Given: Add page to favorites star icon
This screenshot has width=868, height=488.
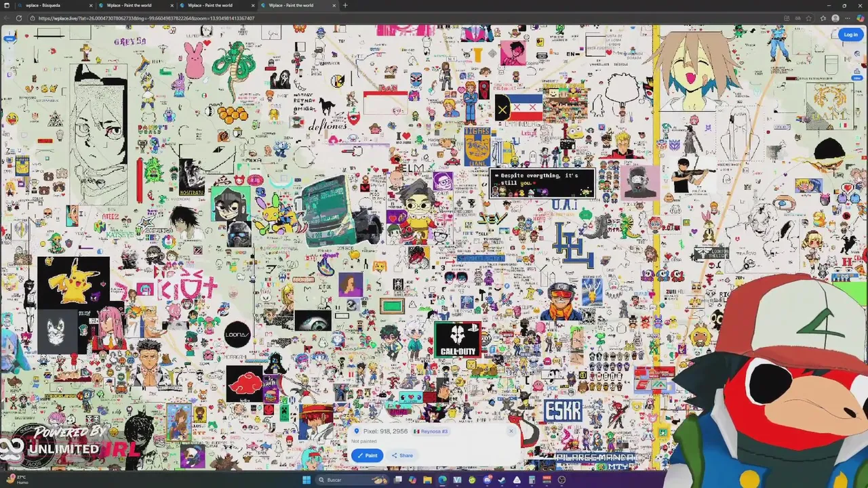Looking at the screenshot, I should click(809, 18).
